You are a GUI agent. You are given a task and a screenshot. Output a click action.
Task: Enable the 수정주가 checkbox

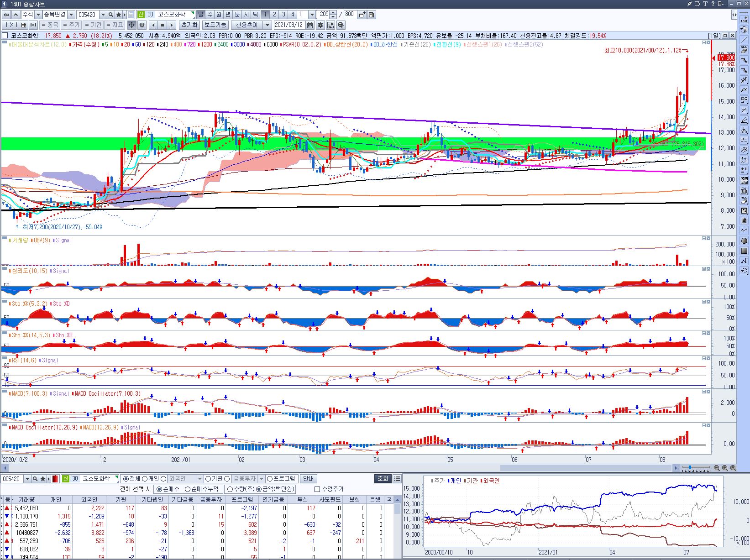pos(318,489)
